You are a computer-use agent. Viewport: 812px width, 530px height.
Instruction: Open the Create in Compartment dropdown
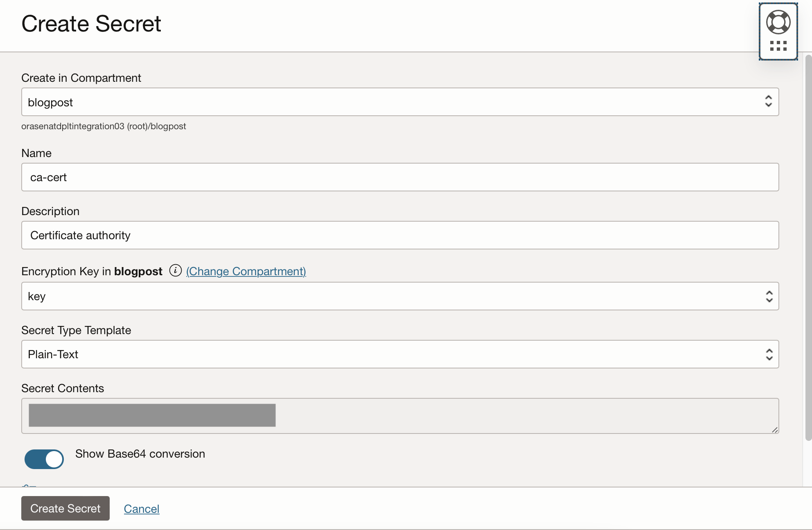(x=400, y=102)
